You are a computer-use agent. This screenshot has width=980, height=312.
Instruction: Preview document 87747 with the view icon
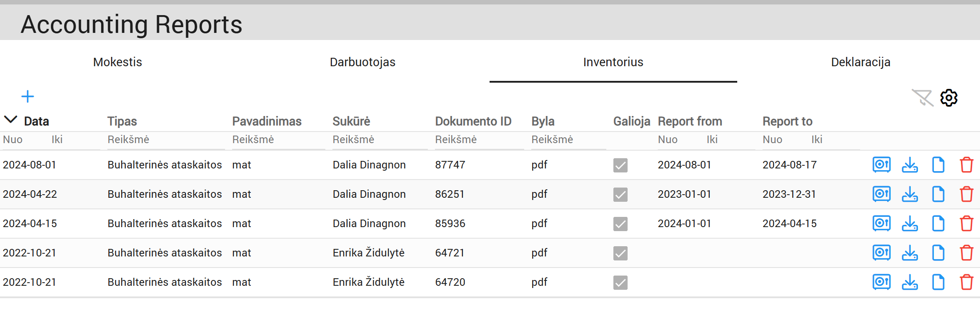[x=881, y=165]
